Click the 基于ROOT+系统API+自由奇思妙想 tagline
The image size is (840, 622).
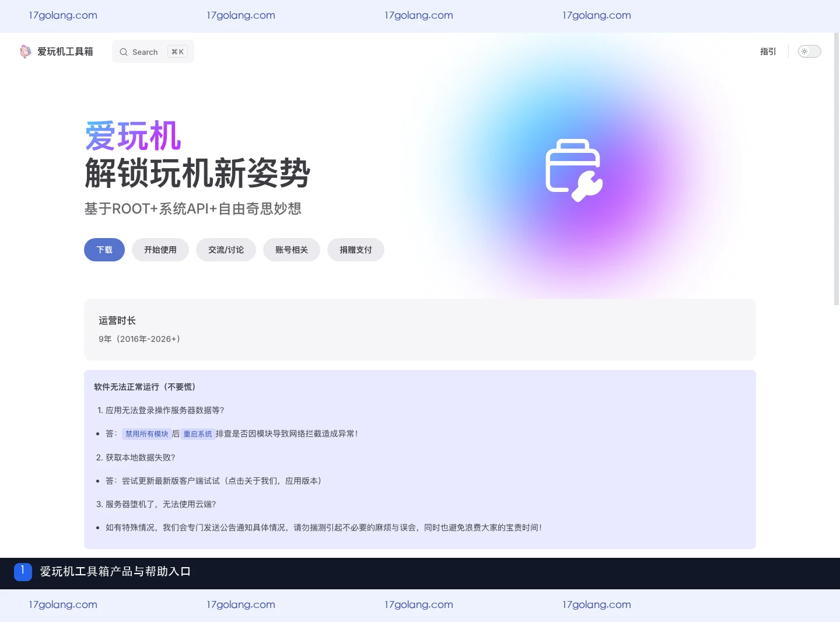(x=193, y=209)
